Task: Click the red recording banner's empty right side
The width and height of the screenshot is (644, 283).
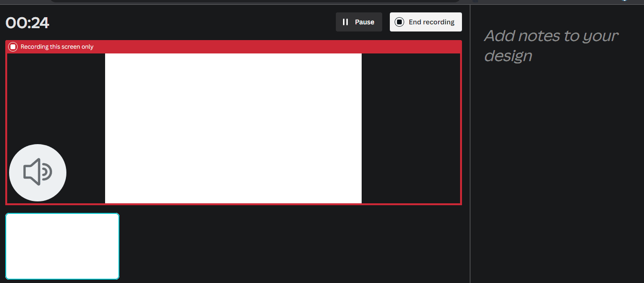Action: click(x=287, y=47)
